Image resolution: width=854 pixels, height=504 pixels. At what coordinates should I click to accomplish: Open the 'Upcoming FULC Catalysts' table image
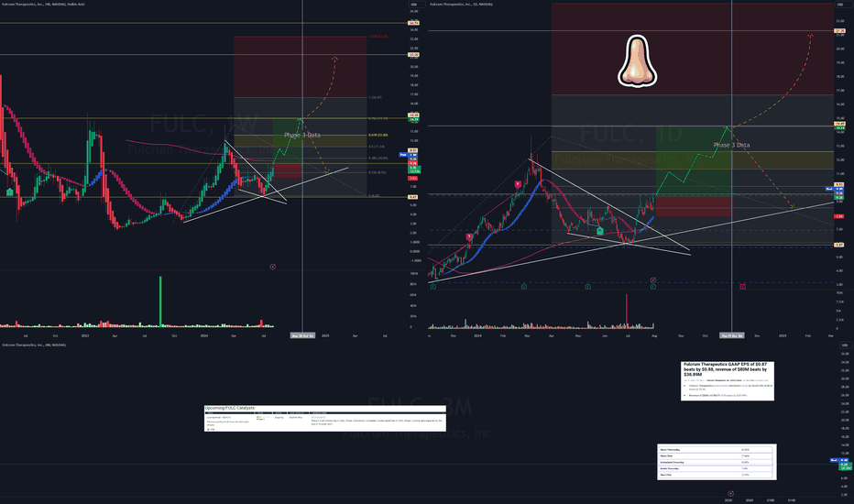pyautogui.click(x=325, y=419)
